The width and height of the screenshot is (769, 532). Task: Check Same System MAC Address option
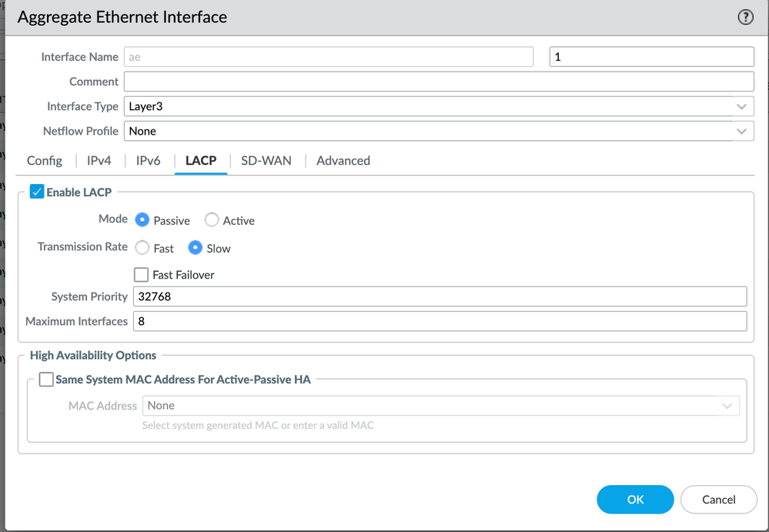[x=46, y=380]
